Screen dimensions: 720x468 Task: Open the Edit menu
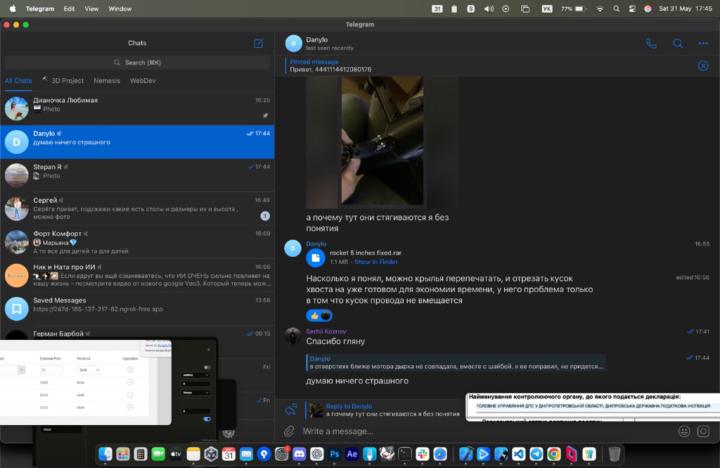(69, 9)
